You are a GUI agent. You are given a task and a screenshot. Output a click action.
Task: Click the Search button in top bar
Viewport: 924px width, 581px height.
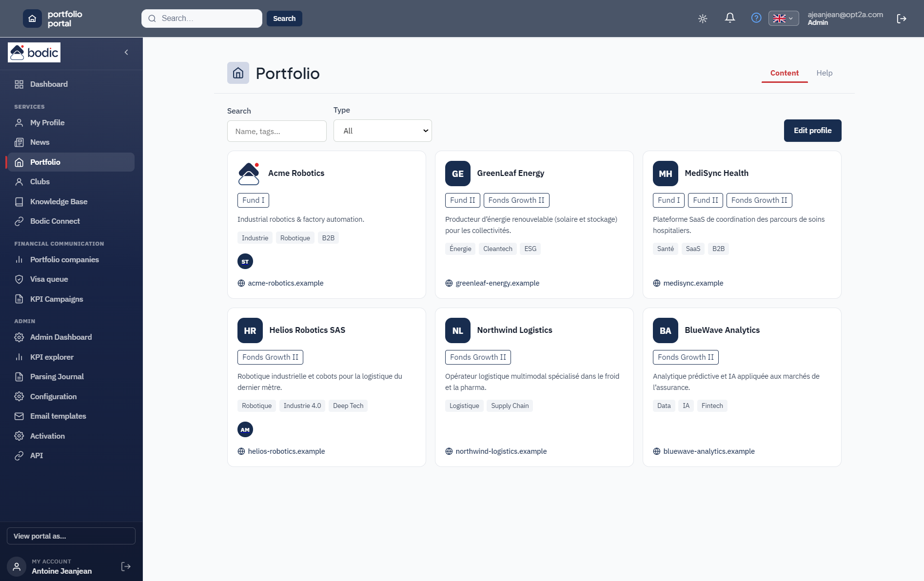pyautogui.click(x=284, y=19)
